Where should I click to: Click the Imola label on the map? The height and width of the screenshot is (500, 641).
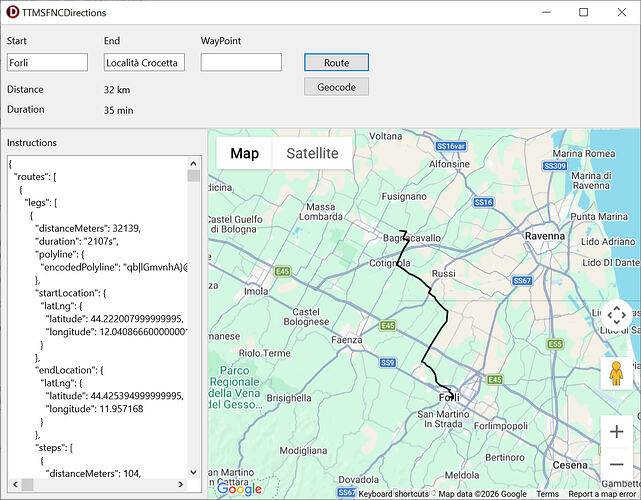pos(256,291)
